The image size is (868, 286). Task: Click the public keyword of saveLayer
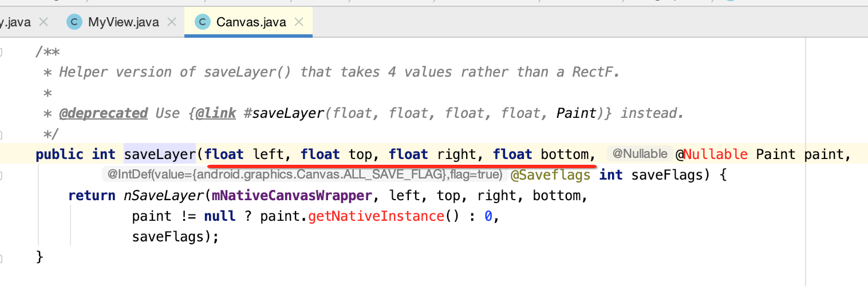click(60, 154)
